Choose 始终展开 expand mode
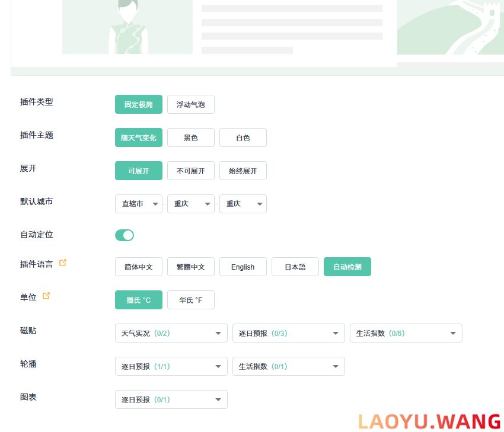The image size is (504, 432). [x=243, y=171]
